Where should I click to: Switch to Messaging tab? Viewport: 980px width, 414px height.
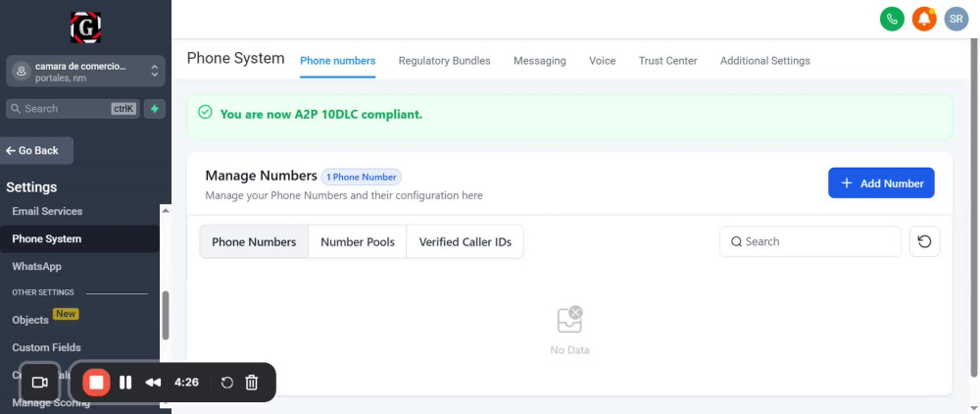(539, 61)
